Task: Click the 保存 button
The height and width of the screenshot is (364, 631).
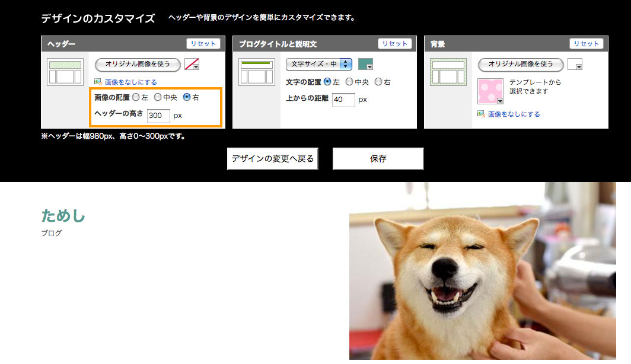Action: 378,159
